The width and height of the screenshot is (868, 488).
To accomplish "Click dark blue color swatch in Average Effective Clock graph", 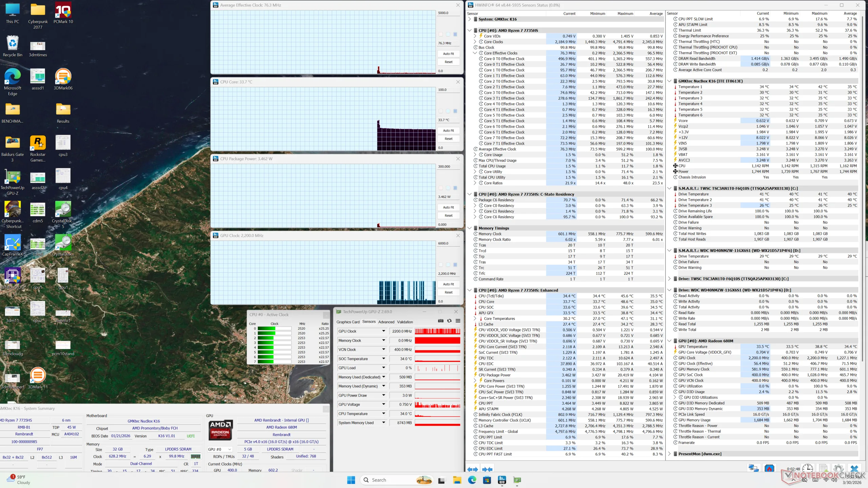I will (x=455, y=34).
